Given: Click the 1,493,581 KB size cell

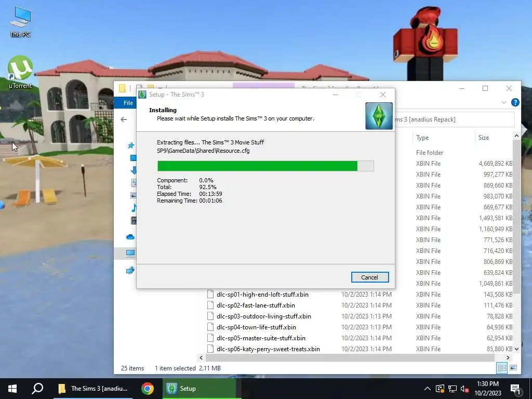Looking at the screenshot, I should (495, 218).
